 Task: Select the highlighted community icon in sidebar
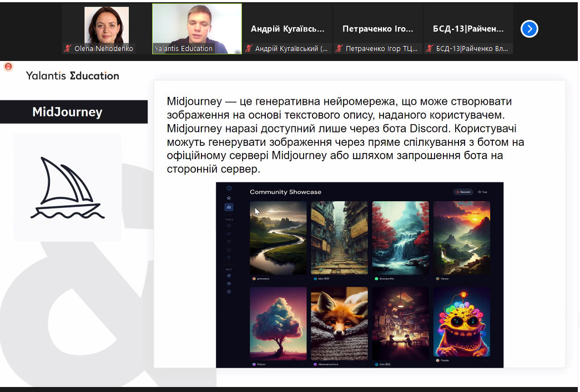click(229, 207)
